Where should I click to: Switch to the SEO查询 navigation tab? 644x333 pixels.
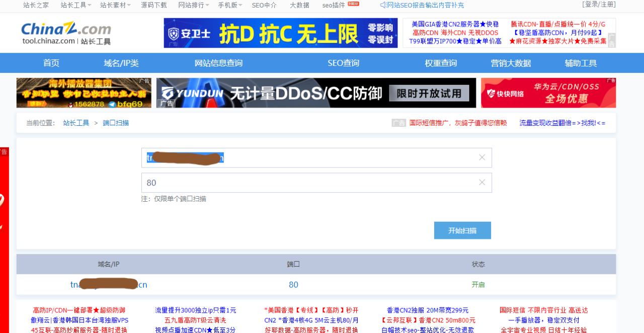tap(343, 62)
